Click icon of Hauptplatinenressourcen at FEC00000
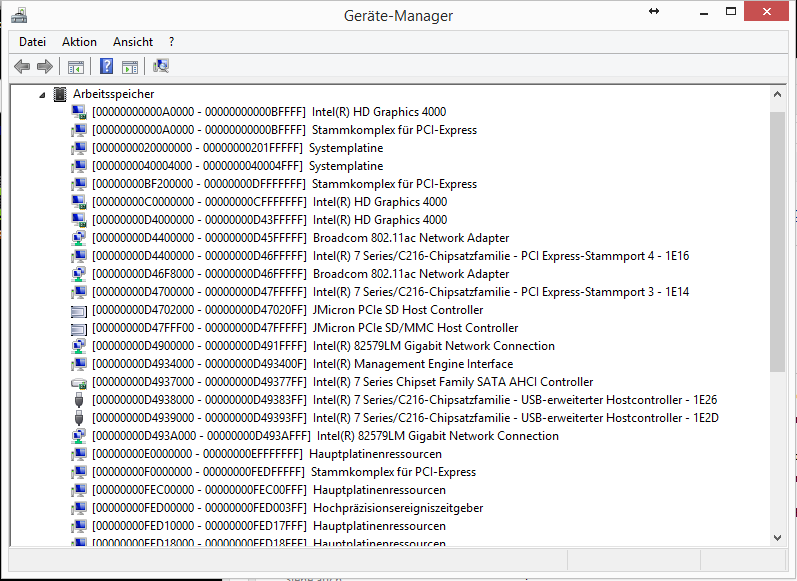 [79, 491]
